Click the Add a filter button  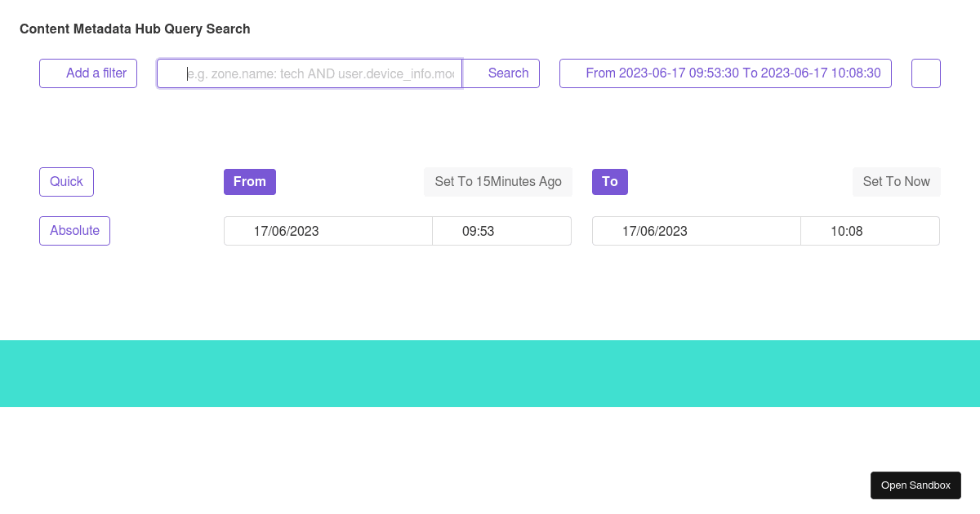(88, 73)
